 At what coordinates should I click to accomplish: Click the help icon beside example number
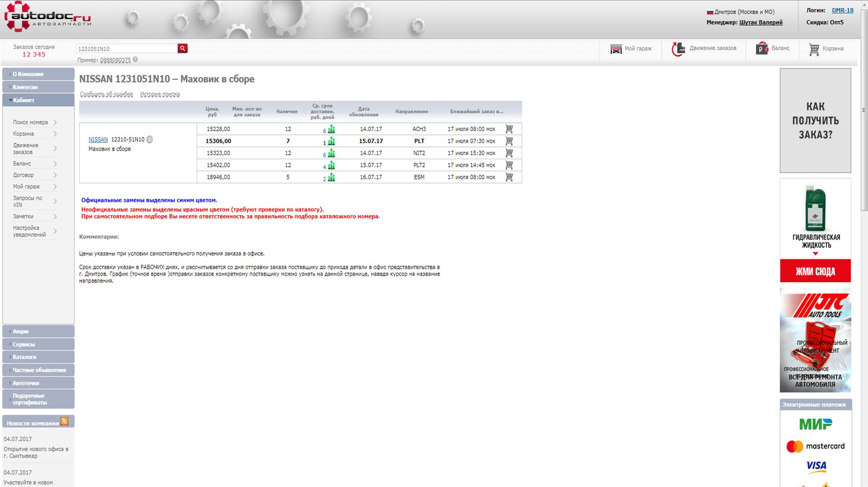coord(135,59)
